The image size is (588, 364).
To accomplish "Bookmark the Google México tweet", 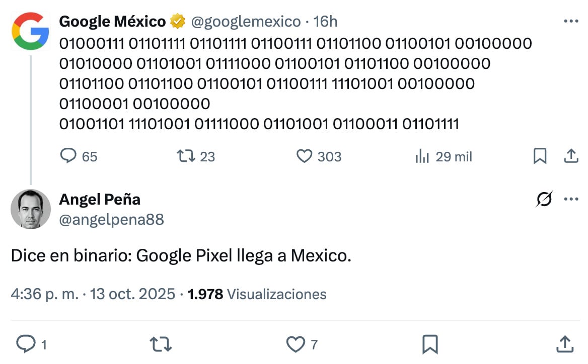I will pos(540,156).
